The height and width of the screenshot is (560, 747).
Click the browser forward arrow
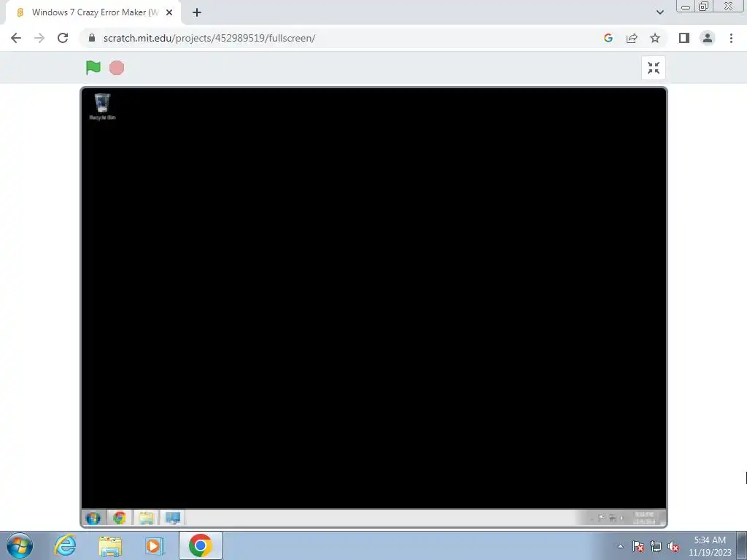tap(39, 38)
